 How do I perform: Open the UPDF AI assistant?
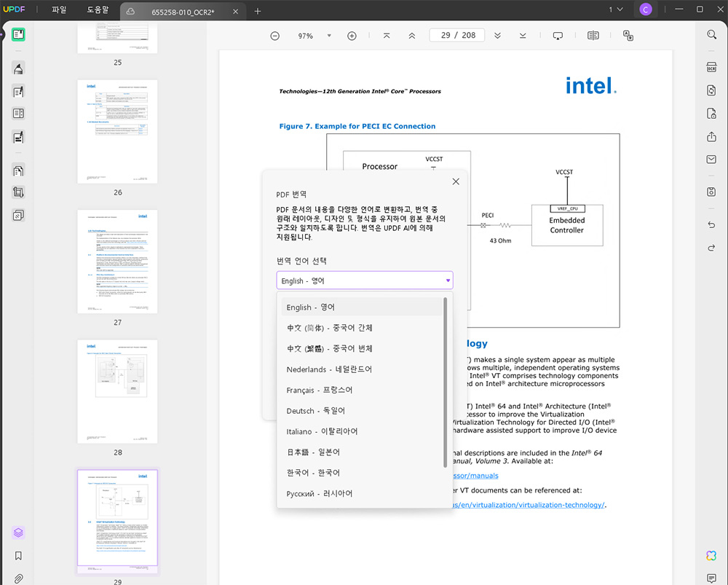(x=711, y=555)
